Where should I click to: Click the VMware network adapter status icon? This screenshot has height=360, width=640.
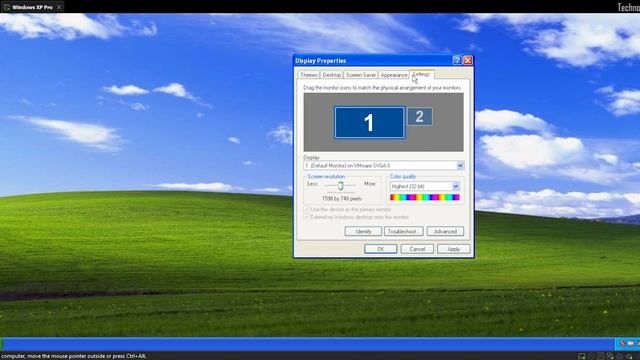click(x=610, y=356)
